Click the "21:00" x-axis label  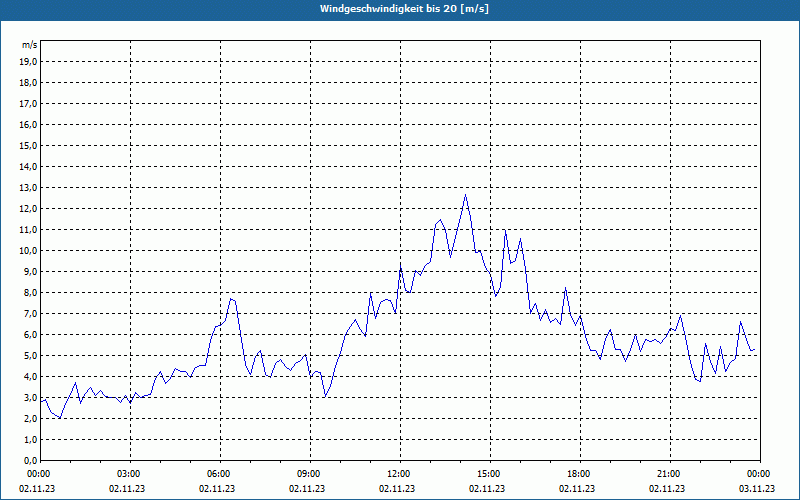[x=670, y=474]
